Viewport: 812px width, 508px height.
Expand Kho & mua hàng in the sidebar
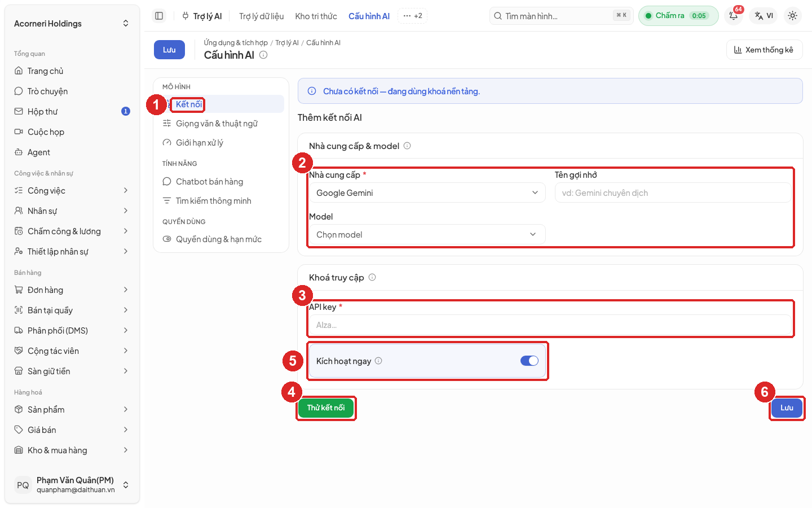tap(72, 450)
